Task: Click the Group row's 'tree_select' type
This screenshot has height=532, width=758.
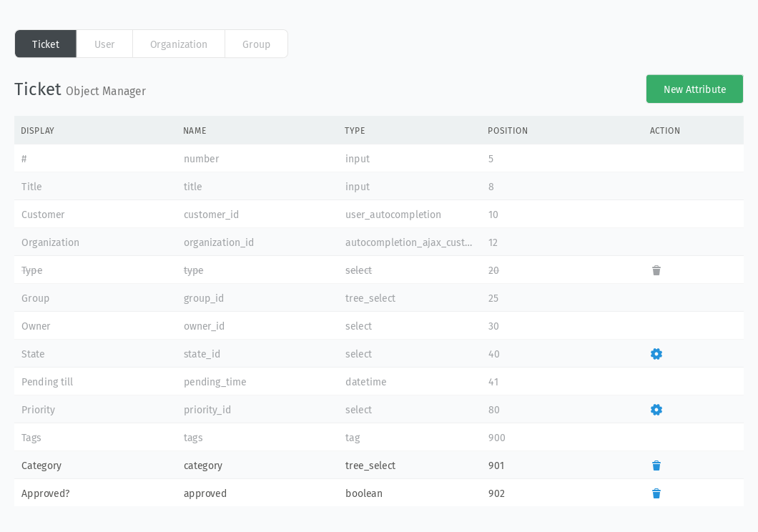Action: click(x=370, y=298)
